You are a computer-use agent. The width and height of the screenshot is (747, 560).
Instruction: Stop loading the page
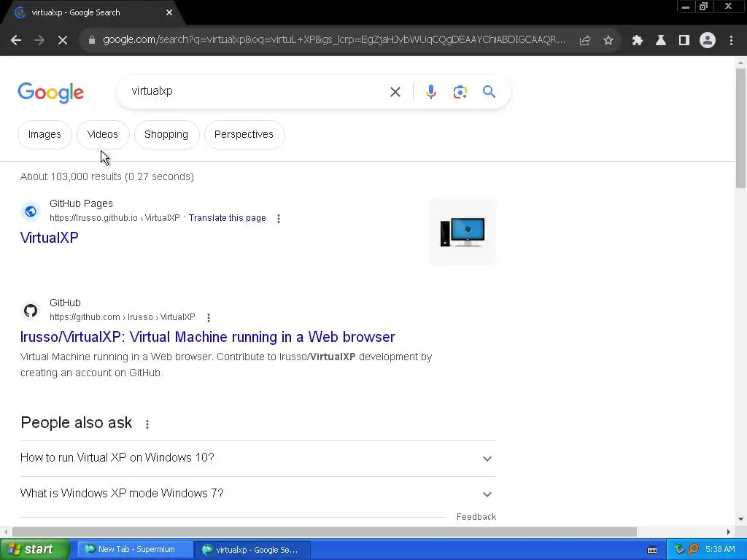[63, 41]
